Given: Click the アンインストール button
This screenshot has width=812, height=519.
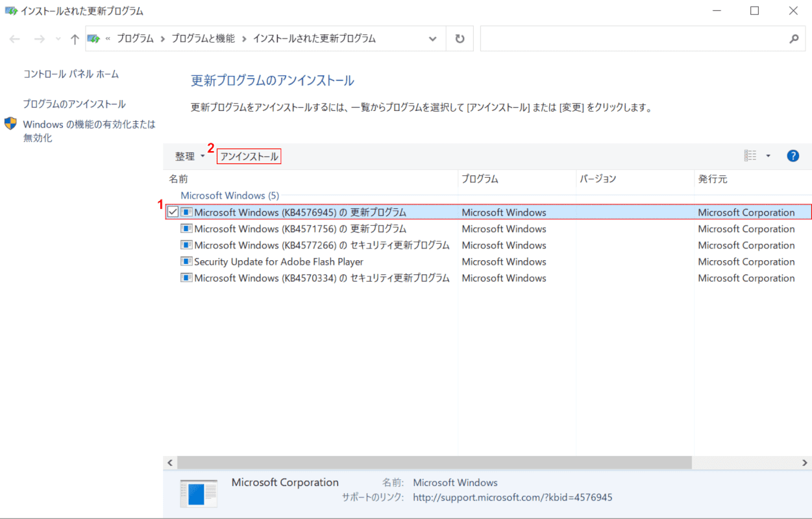Looking at the screenshot, I should click(249, 156).
